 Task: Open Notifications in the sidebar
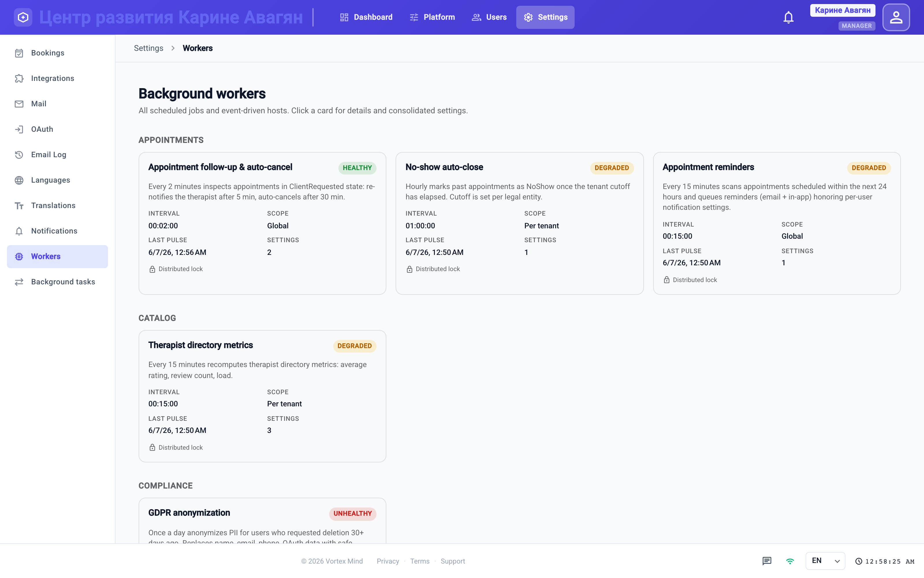(x=57, y=231)
